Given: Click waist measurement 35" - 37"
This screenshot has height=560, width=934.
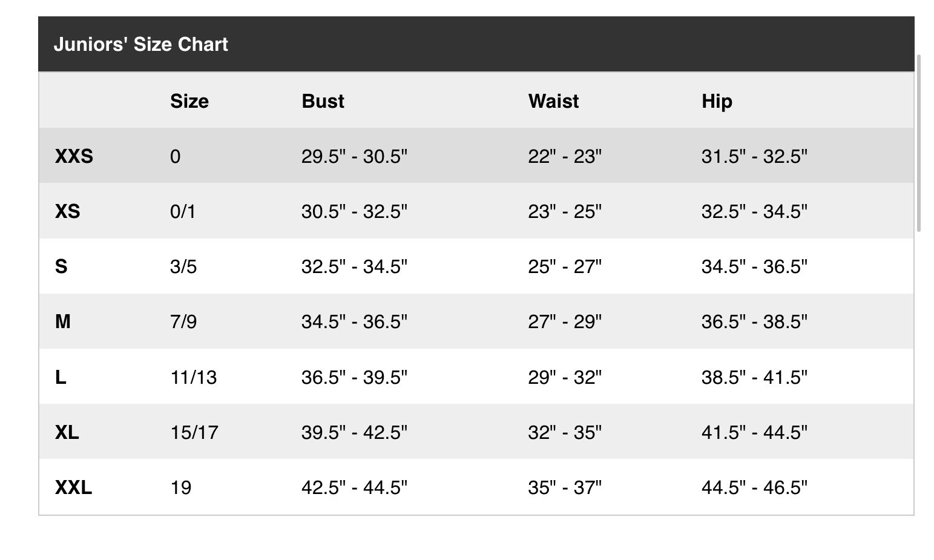Looking at the screenshot, I should click(565, 487).
